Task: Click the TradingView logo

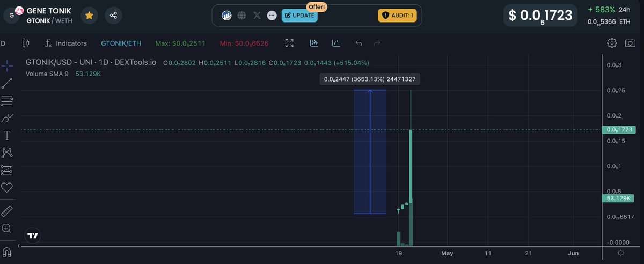Action: (x=33, y=235)
